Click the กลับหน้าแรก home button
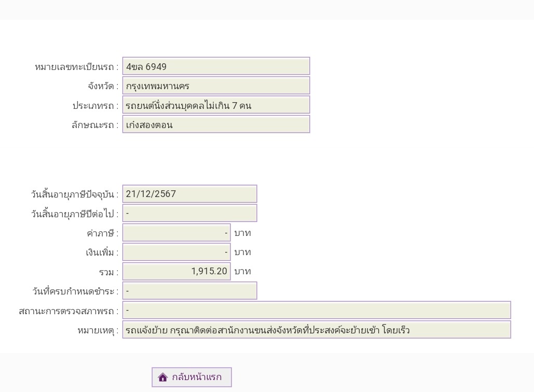 click(191, 377)
